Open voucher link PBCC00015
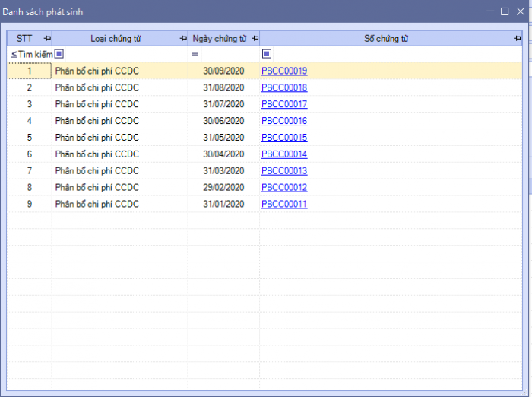The height and width of the screenshot is (397, 532). (284, 138)
